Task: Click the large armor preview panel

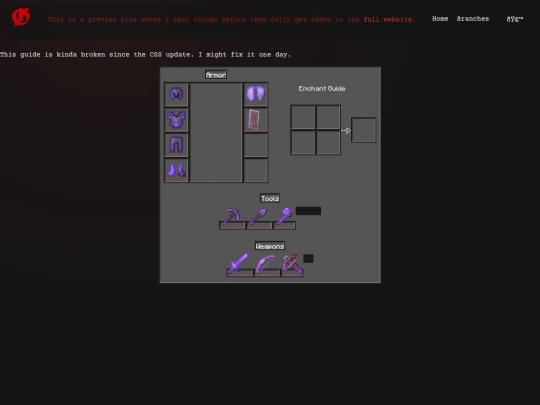Action: (216, 132)
